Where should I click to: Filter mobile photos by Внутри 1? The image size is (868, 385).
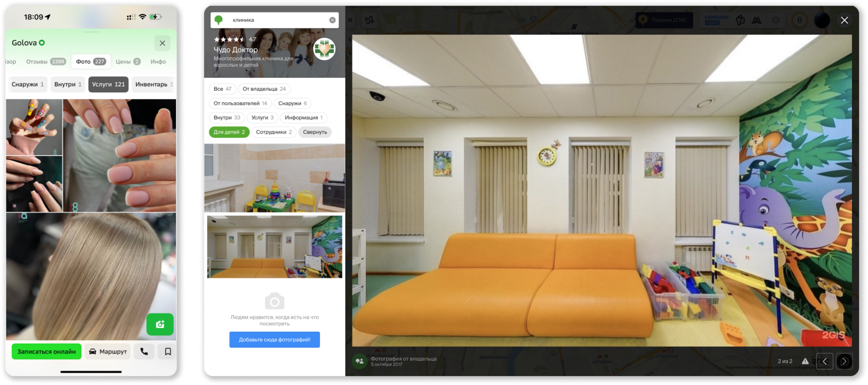pos(68,84)
